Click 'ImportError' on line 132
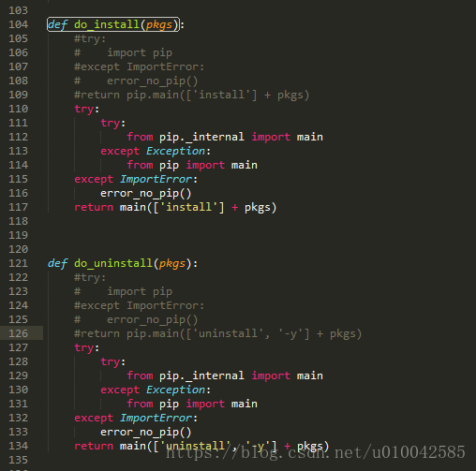Image resolution: width=476 pixels, height=471 pixels. [x=156, y=418]
